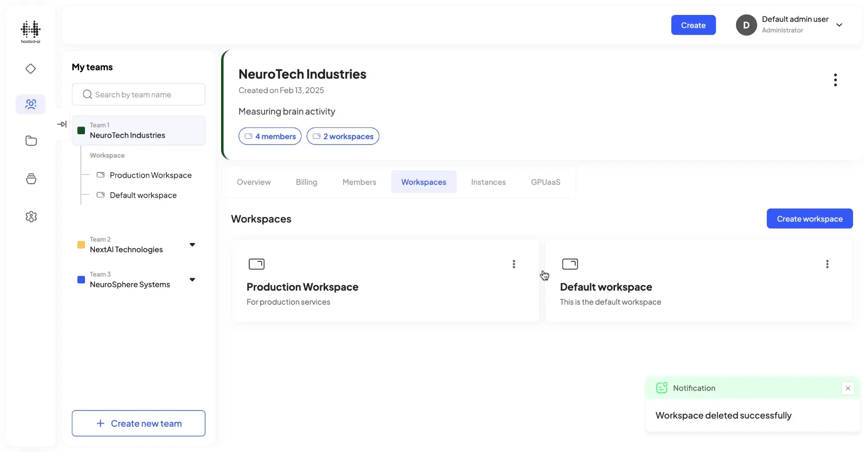
Task: Open the Production Workspace card options menu
Action: click(x=514, y=264)
